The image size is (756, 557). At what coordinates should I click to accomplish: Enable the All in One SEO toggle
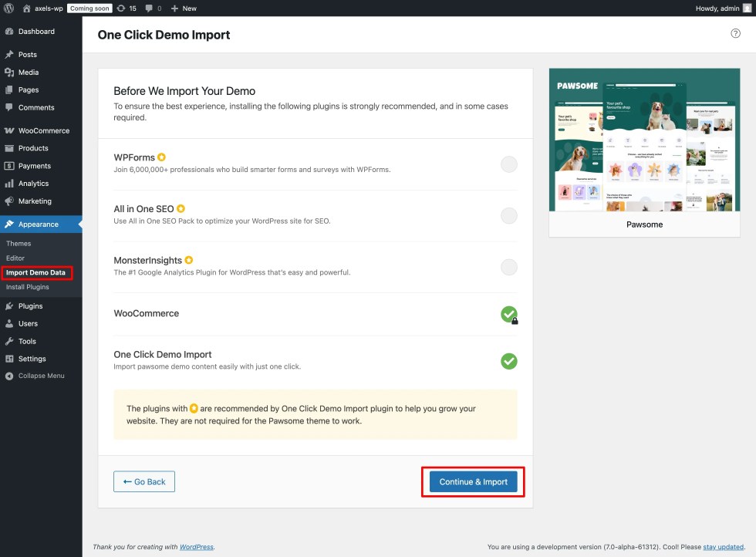[508, 216]
